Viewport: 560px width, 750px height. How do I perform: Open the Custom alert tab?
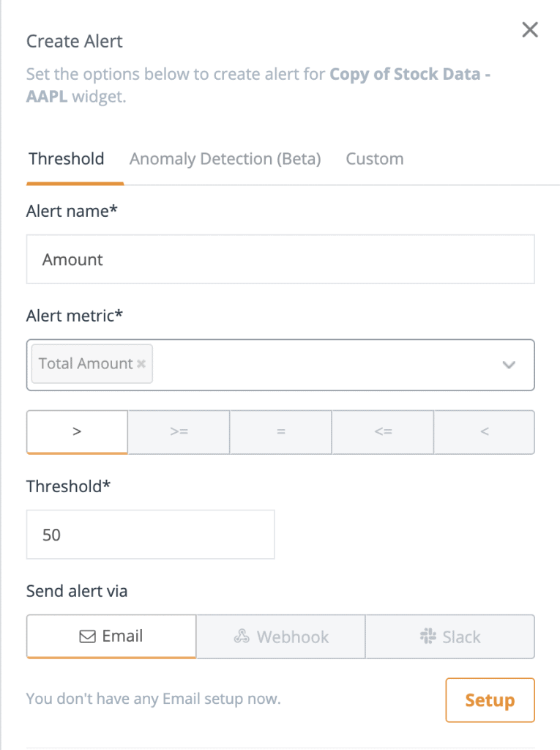click(x=374, y=158)
